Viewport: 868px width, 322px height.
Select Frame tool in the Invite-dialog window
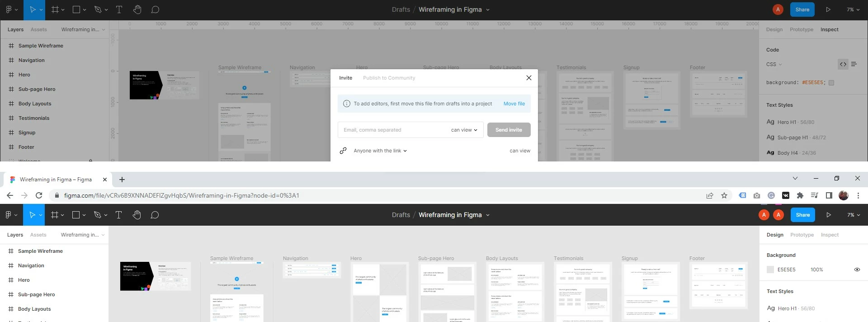(55, 9)
